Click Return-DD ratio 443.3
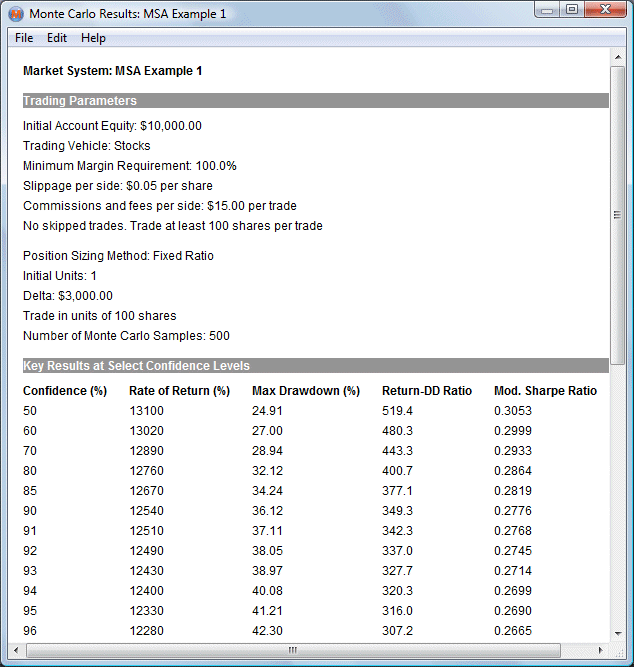 point(397,451)
